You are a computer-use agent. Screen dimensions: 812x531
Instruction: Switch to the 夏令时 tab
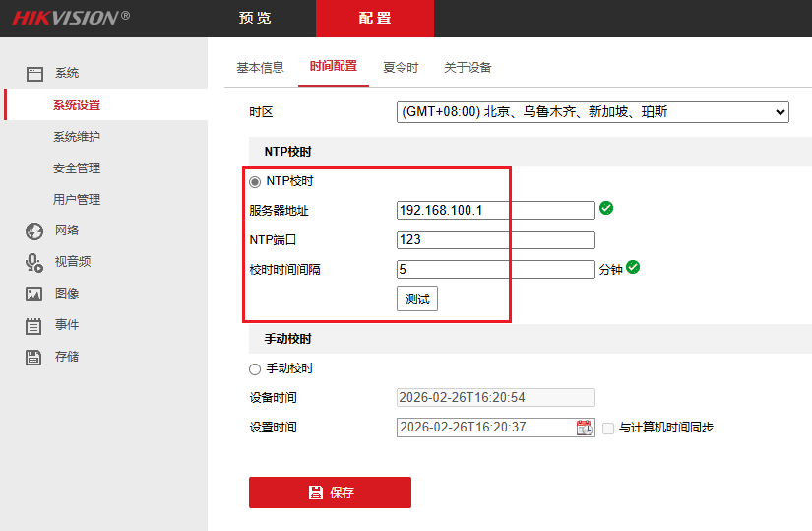pos(401,67)
